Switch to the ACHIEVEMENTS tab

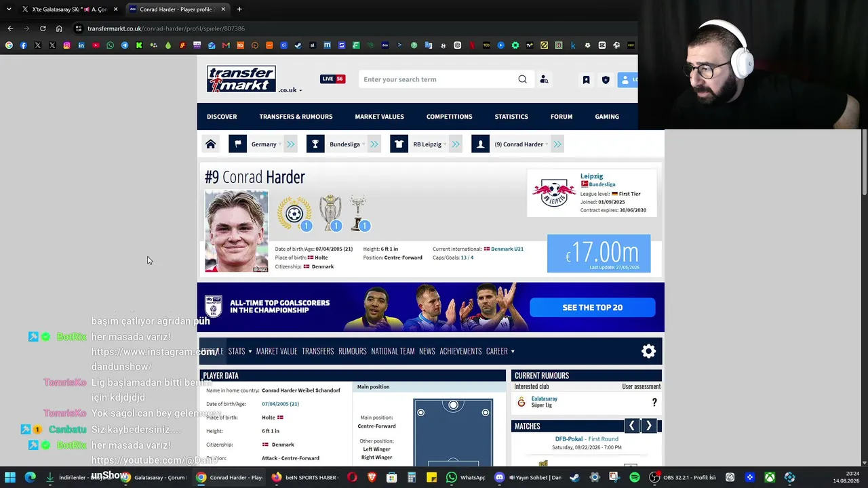click(460, 351)
